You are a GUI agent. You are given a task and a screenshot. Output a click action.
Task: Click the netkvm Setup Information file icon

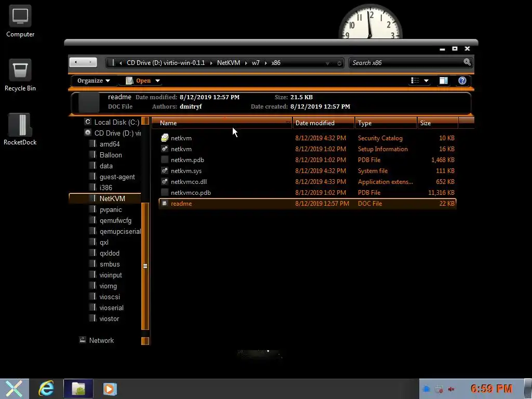[165, 149]
